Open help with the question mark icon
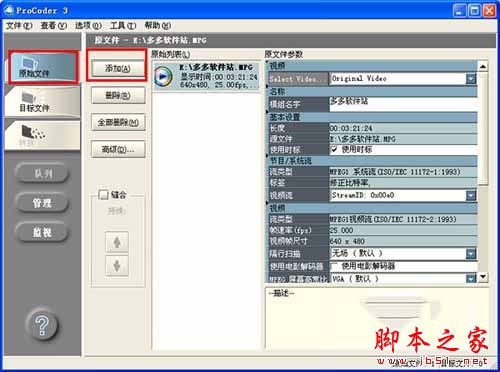The width and height of the screenshot is (500, 372). pos(42,325)
